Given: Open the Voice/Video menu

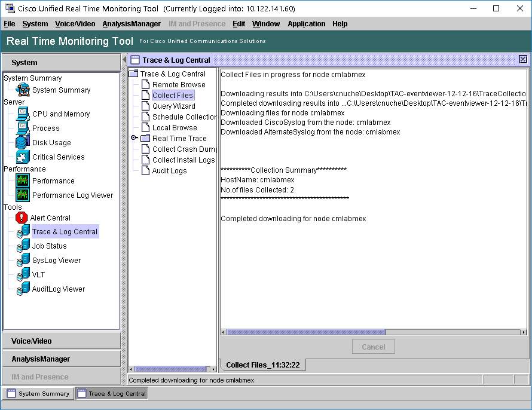Looking at the screenshot, I should pos(75,24).
